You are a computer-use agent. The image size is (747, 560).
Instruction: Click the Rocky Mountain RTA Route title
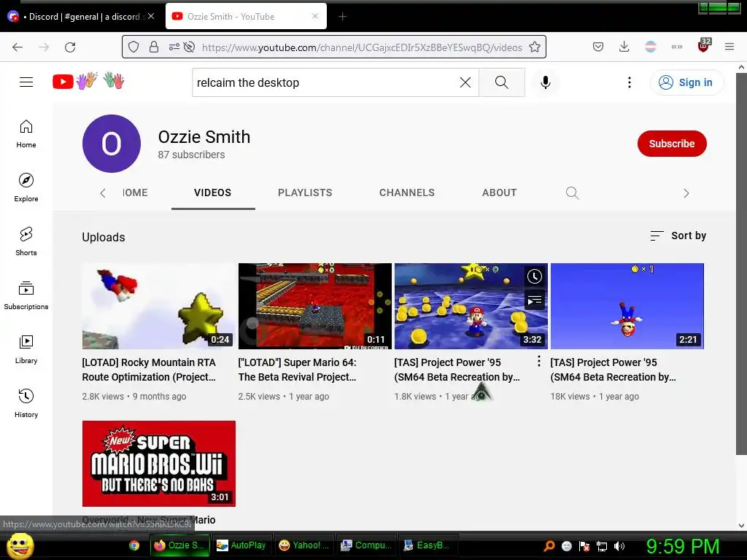coord(149,370)
